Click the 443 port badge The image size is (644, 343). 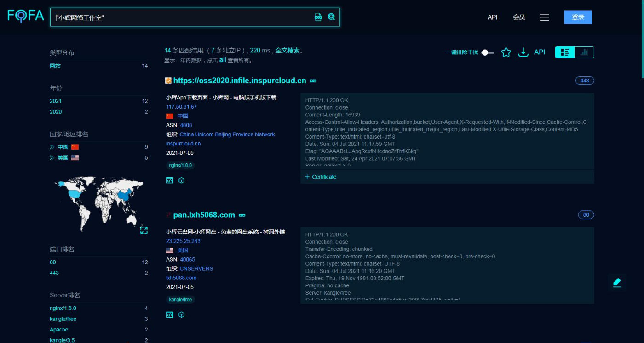pos(585,81)
